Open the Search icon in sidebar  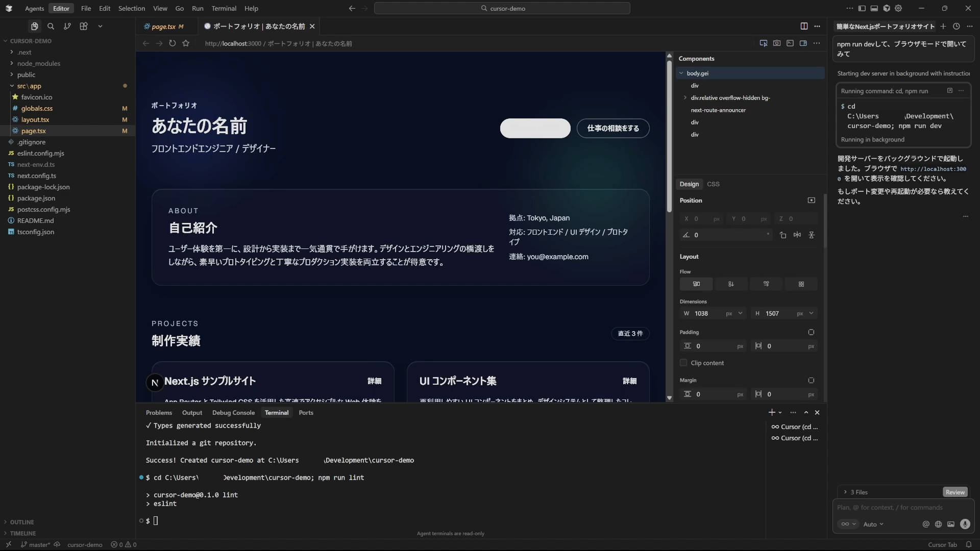[51, 27]
